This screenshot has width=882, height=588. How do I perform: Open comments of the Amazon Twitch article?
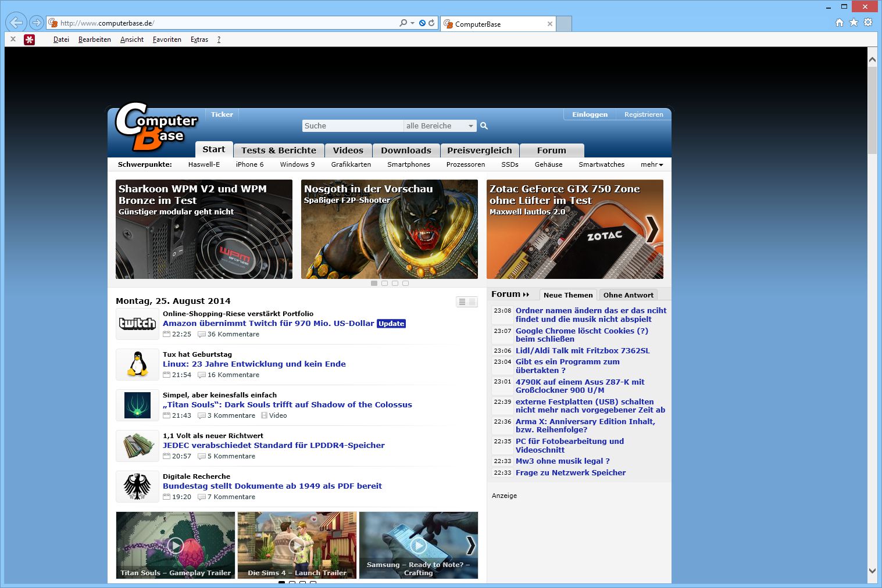pyautogui.click(x=228, y=334)
